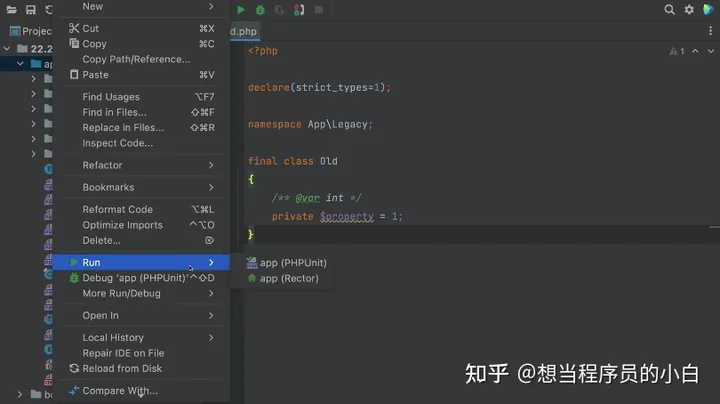Screen dimensions: 720x404
Task: Select Optimize Imports menu item
Action: tap(141, 224)
